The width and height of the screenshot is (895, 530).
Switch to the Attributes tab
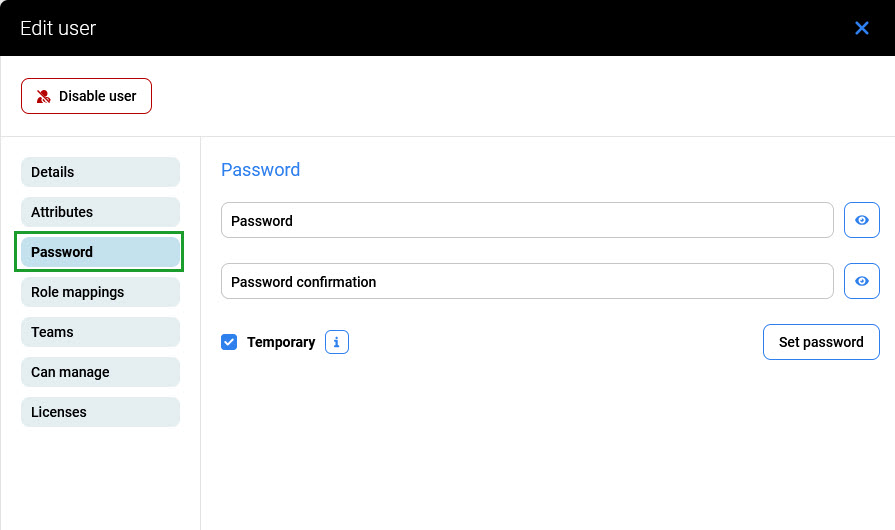point(100,212)
